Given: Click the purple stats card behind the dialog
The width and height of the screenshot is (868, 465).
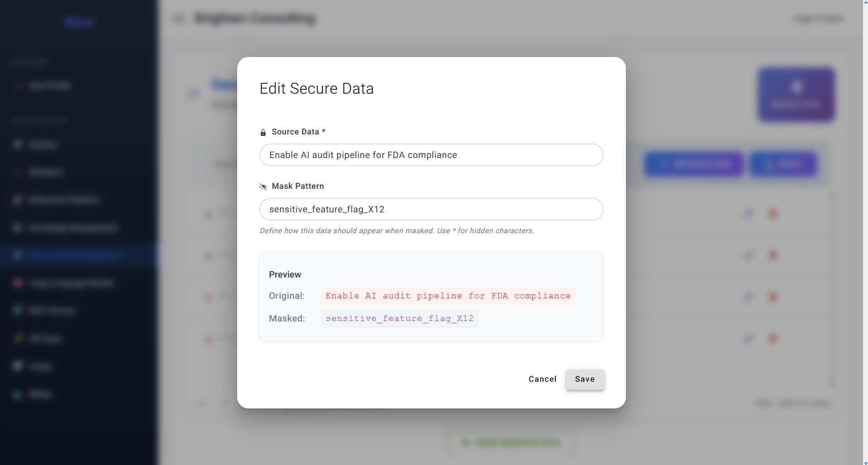Looking at the screenshot, I should click(796, 94).
